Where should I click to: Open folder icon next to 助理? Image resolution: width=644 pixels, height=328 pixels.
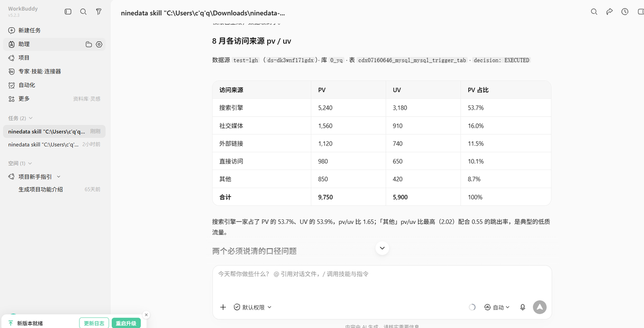coord(89,44)
